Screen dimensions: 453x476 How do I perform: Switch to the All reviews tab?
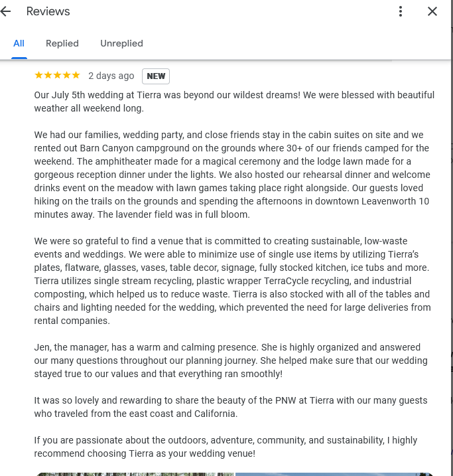19,43
